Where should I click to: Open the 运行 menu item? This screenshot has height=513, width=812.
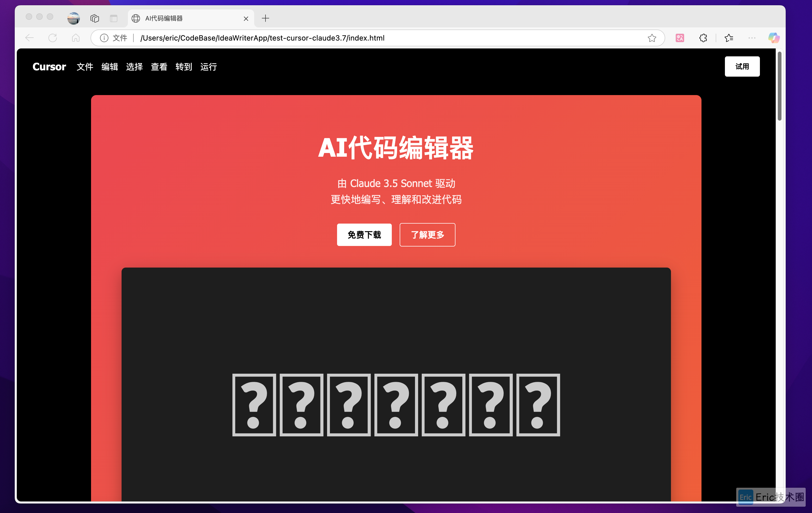(208, 67)
